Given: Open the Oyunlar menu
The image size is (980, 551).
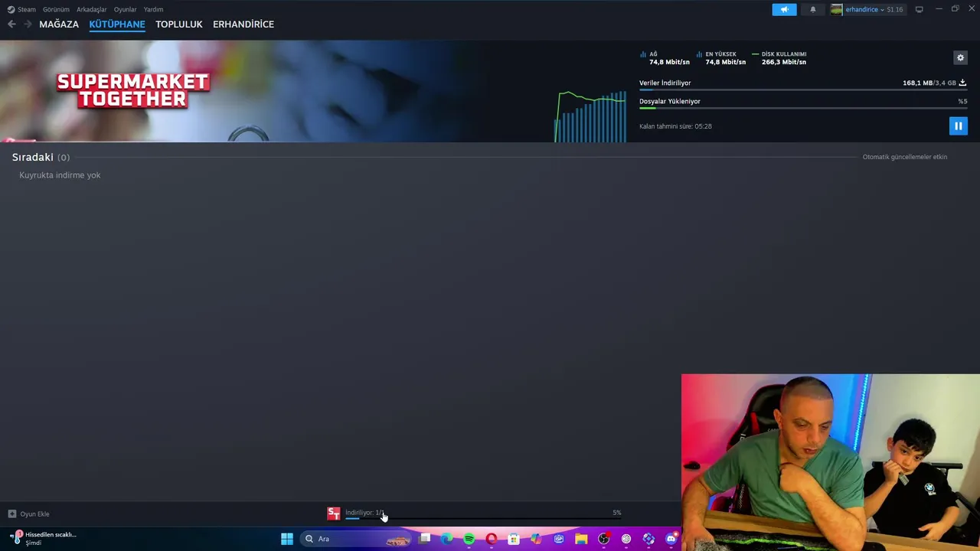Looking at the screenshot, I should 126,9.
